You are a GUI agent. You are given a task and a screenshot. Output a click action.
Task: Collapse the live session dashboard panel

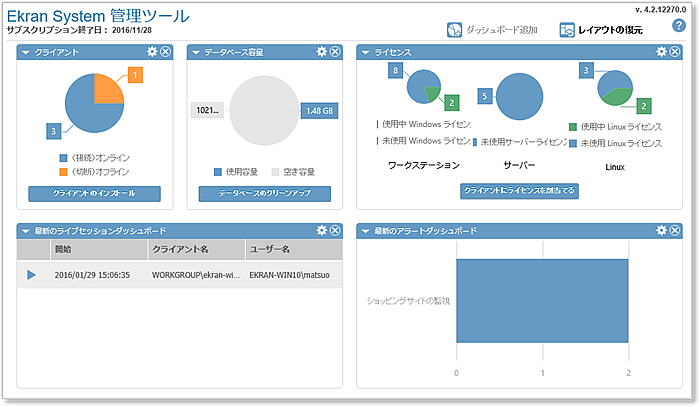pyautogui.click(x=25, y=231)
